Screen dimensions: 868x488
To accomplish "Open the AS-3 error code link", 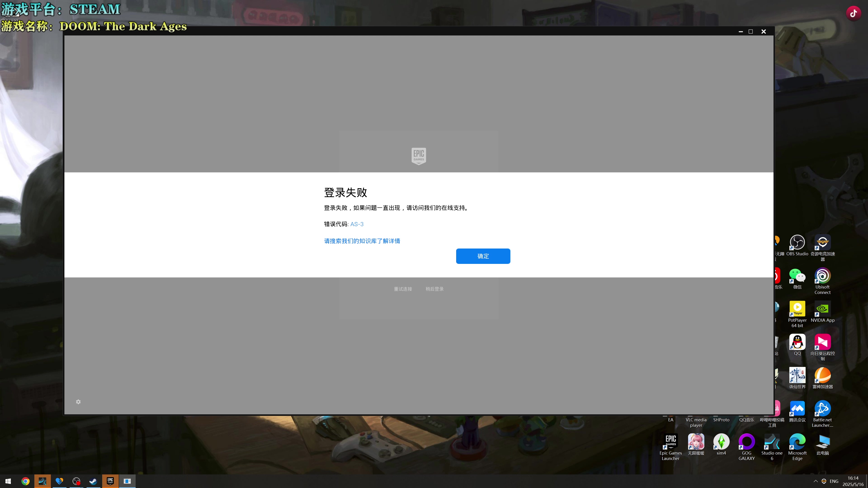I will click(357, 224).
